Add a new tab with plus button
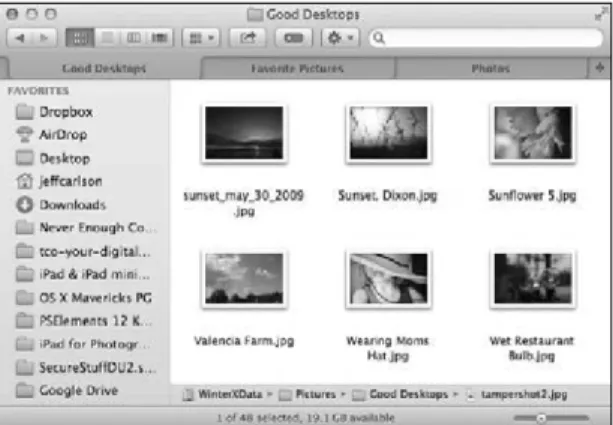Screen dimensions: 613x425 click(x=600, y=68)
